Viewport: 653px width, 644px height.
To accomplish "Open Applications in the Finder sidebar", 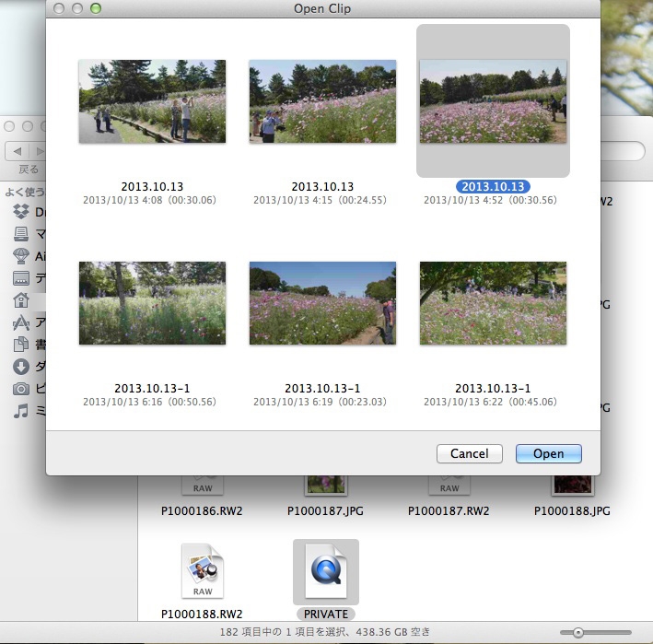I will [29, 322].
